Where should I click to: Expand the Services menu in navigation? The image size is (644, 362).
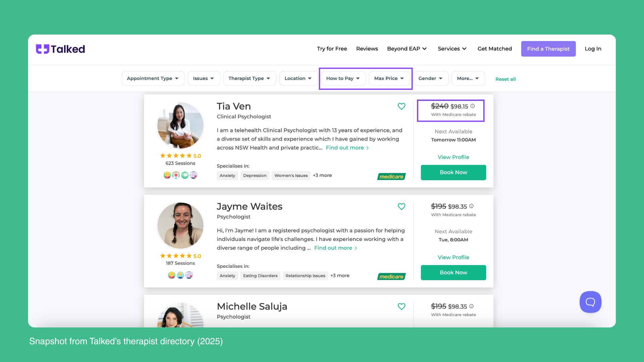(x=452, y=49)
